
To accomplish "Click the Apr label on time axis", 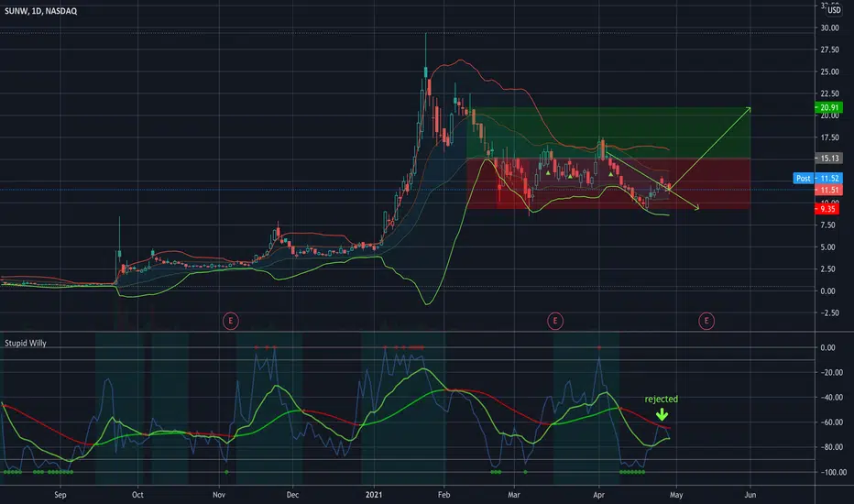I will coord(598,495).
